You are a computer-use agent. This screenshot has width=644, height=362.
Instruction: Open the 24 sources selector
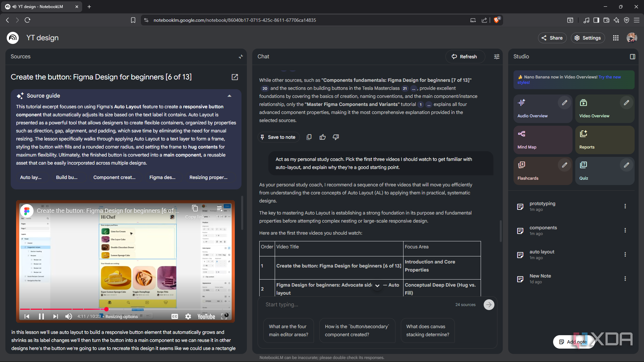click(x=465, y=305)
